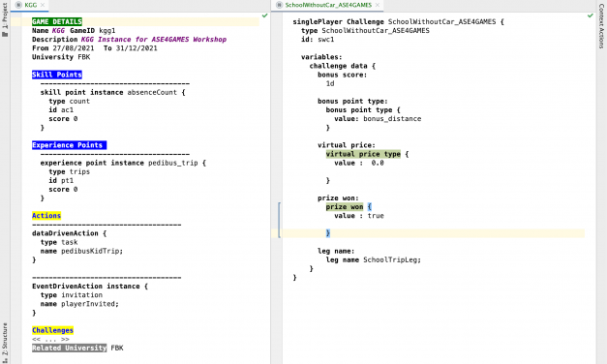This screenshot has height=364, width=607.
Task: Click the Actions section header
Action: pyautogui.click(x=46, y=216)
